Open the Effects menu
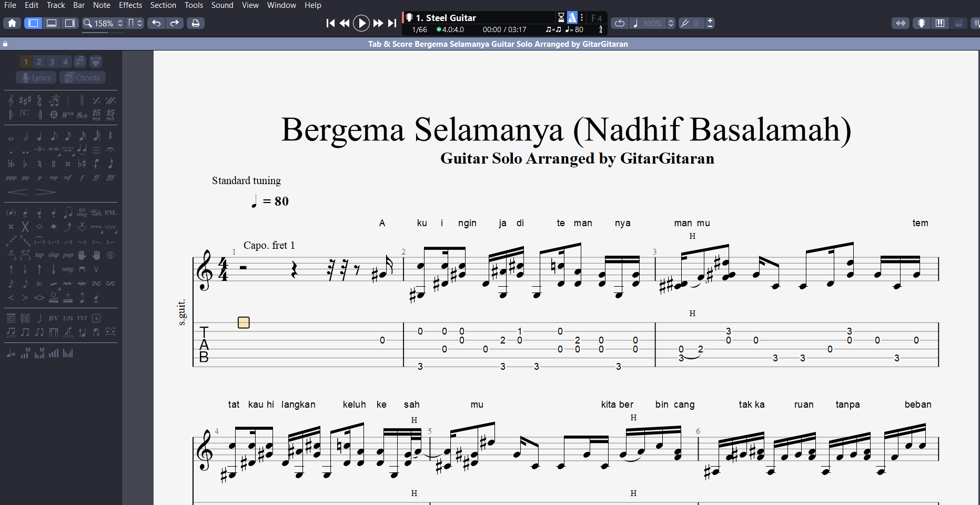The height and width of the screenshot is (505, 980). [x=130, y=5]
